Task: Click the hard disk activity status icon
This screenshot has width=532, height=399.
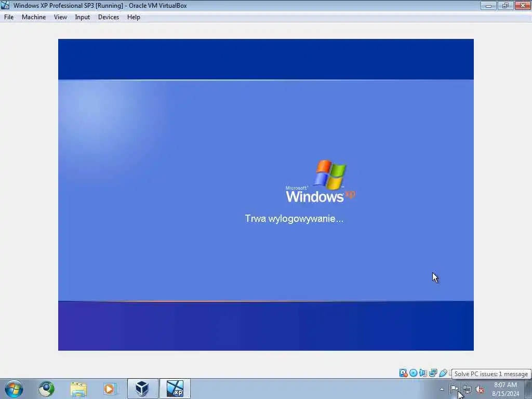Action: click(403, 373)
